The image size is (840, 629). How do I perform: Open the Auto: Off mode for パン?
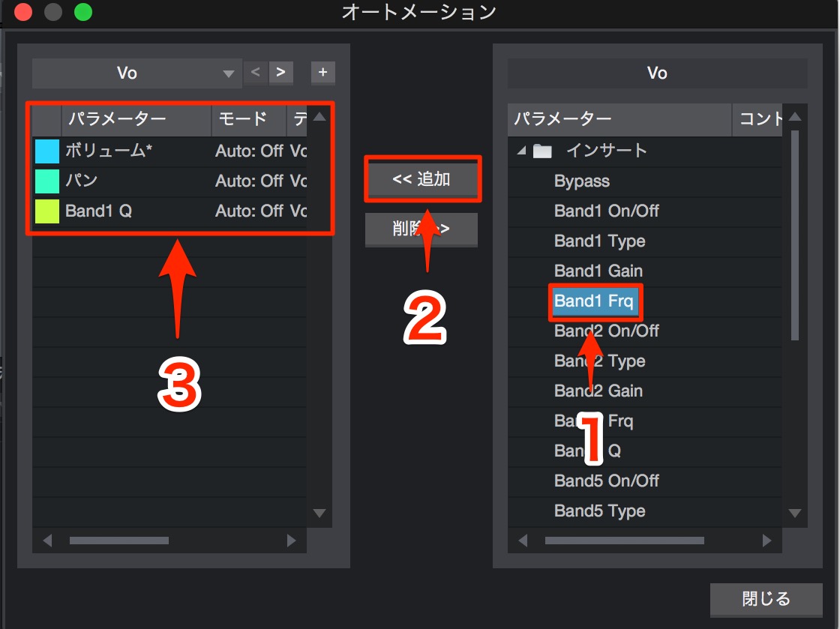(249, 181)
